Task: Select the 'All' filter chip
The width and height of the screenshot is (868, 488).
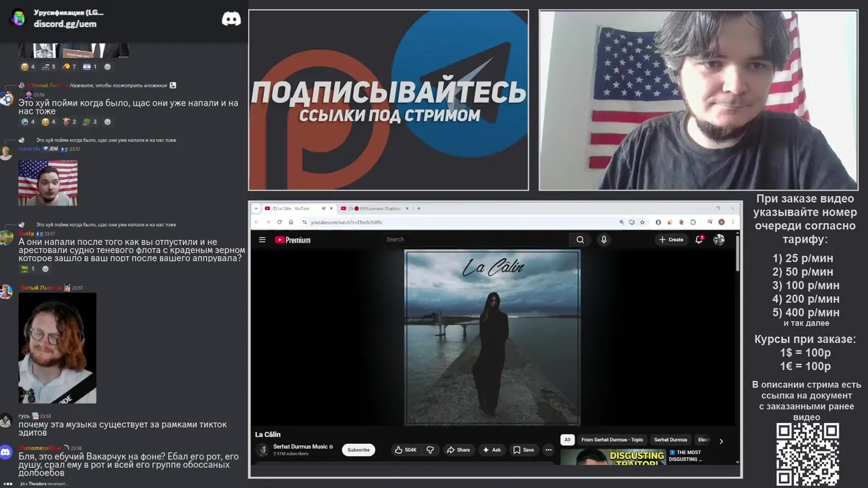Action: pos(568,439)
